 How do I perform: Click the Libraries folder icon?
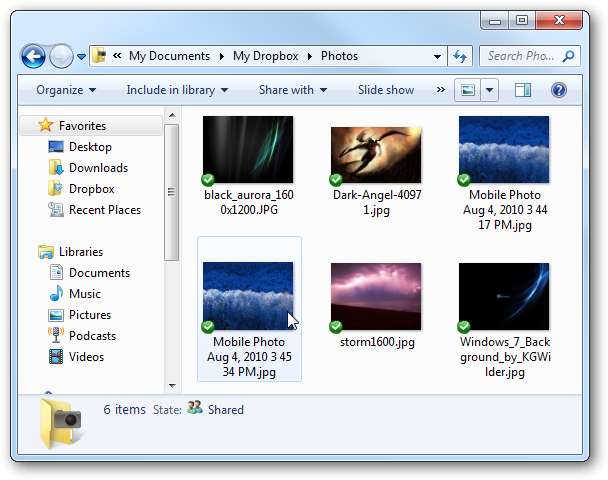click(46, 252)
